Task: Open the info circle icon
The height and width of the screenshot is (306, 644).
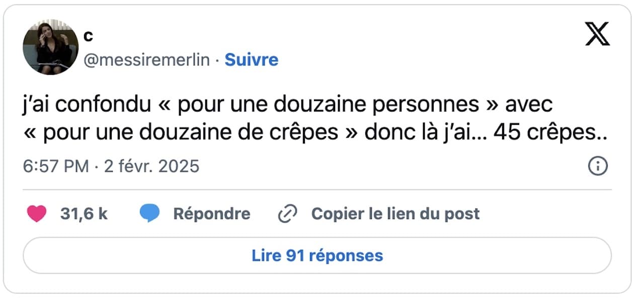Action: pos(598,166)
